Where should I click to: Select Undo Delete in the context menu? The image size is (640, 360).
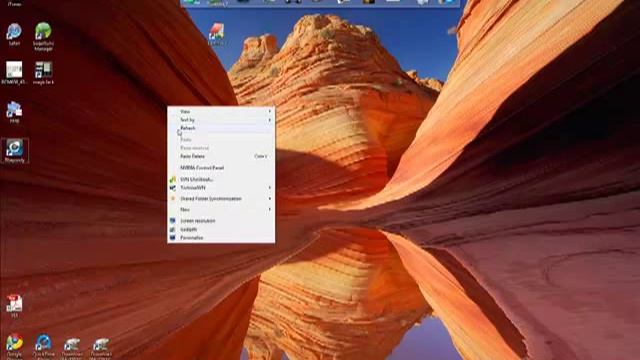point(221,156)
